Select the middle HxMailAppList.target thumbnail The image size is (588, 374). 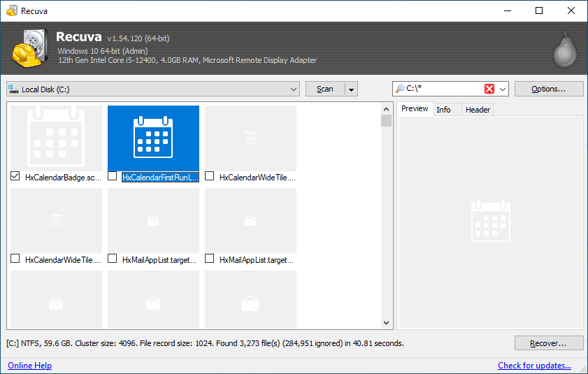pyautogui.click(x=153, y=221)
